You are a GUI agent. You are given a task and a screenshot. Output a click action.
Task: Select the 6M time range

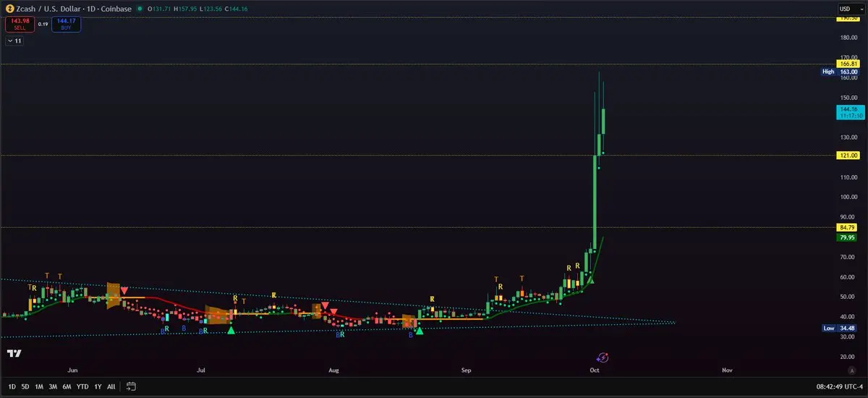(67, 386)
